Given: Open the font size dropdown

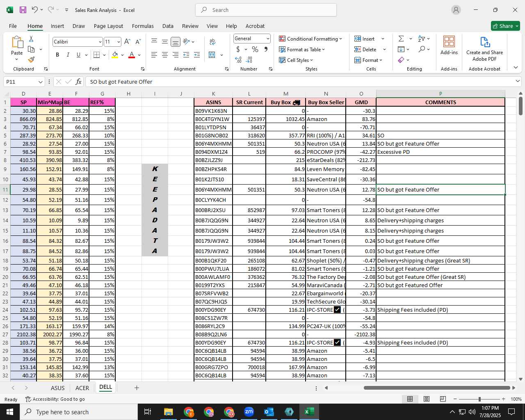Looking at the screenshot, I should pyautogui.click(x=119, y=42).
